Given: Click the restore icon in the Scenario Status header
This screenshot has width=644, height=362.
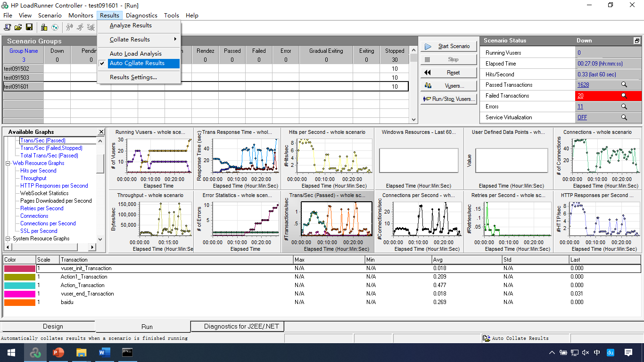Looking at the screenshot, I should coord(637,41).
